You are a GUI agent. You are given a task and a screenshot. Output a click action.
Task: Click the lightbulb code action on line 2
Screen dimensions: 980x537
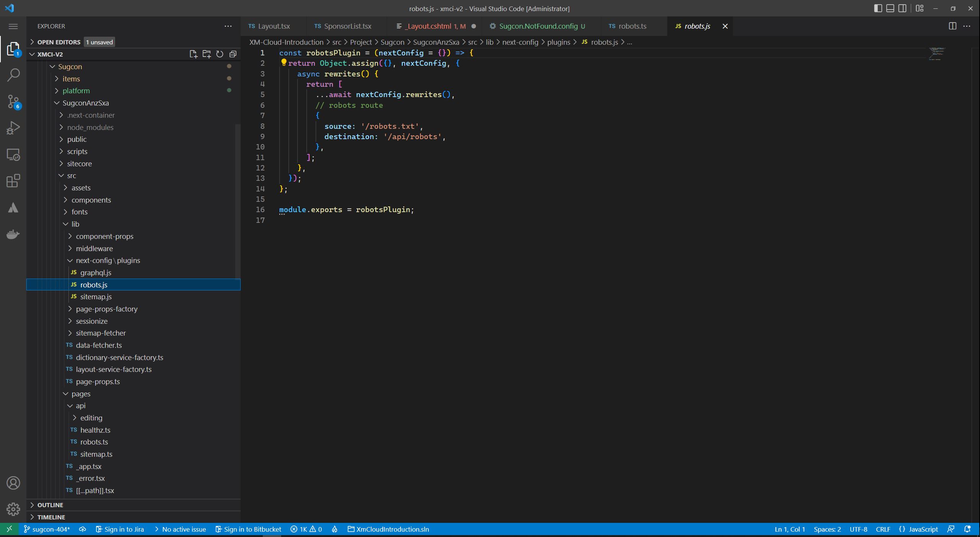pyautogui.click(x=284, y=63)
